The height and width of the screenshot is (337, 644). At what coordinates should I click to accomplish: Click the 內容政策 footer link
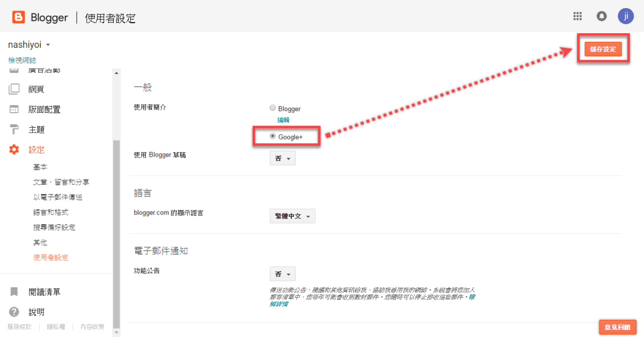(92, 326)
